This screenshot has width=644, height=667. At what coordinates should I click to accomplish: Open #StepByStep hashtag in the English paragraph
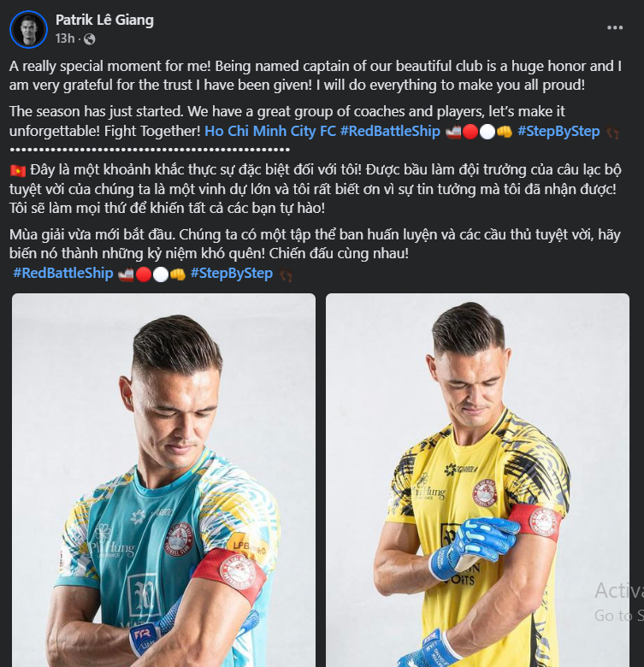(x=558, y=131)
